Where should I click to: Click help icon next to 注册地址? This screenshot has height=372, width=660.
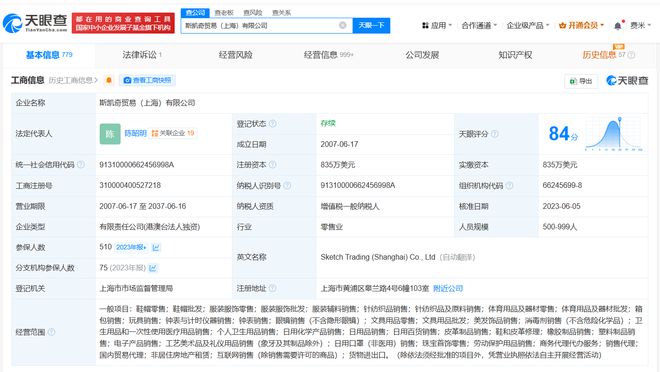273,288
